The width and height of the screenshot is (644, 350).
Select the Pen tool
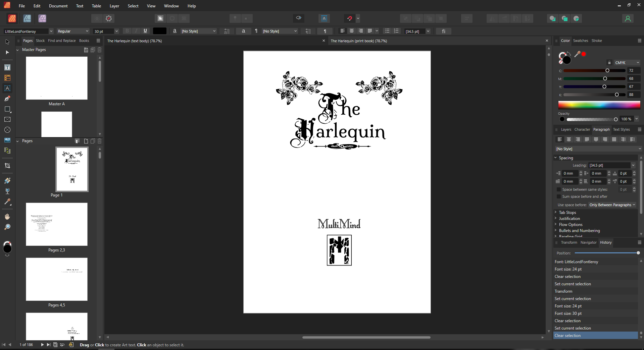(x=7, y=99)
